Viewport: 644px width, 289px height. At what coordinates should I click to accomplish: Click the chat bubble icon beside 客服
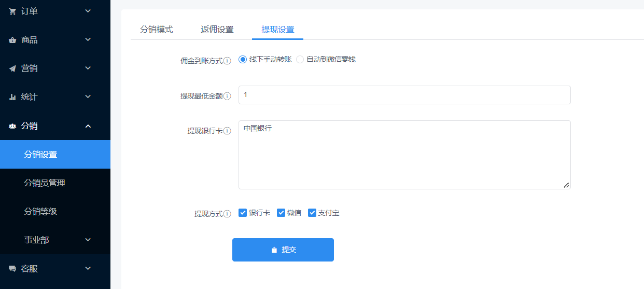[x=12, y=269]
